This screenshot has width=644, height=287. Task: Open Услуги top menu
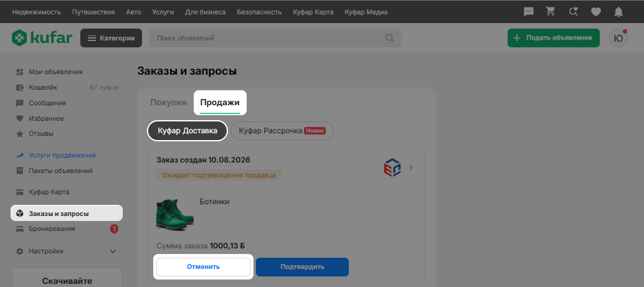click(163, 12)
